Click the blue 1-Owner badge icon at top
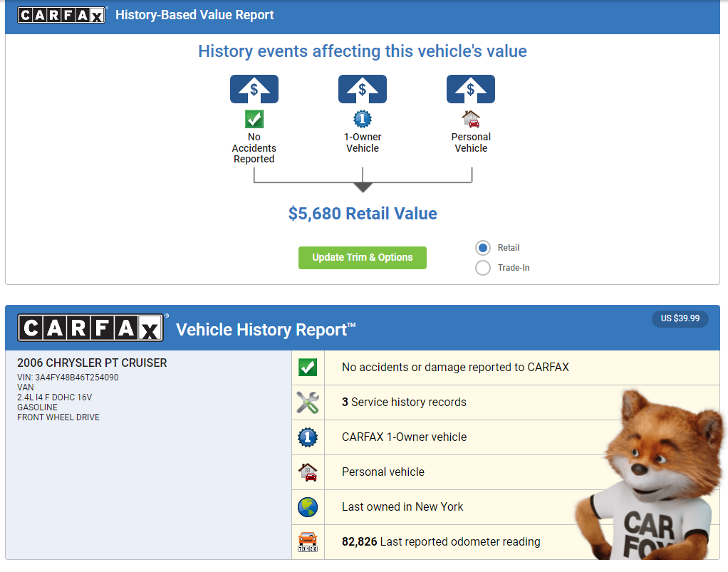This screenshot has width=728, height=572. (x=363, y=119)
